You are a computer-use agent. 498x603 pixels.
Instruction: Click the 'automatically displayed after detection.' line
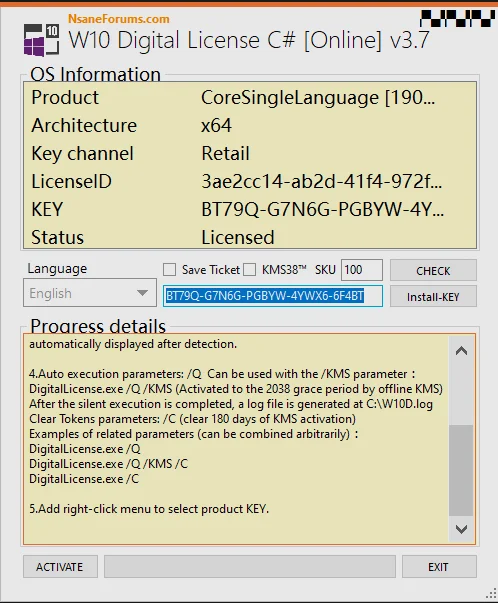click(x=133, y=344)
